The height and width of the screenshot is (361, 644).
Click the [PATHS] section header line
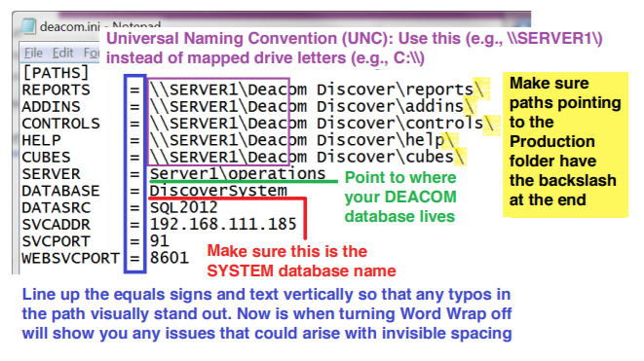(56, 73)
